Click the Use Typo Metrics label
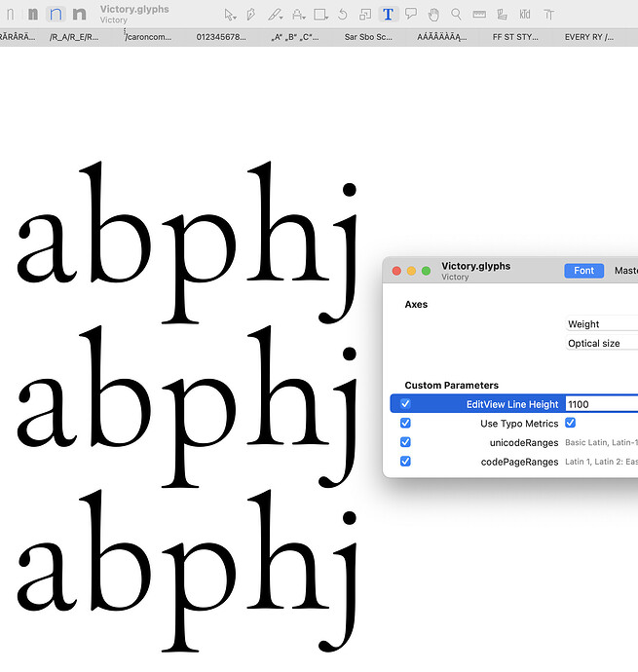This screenshot has width=638, height=672. [519, 424]
